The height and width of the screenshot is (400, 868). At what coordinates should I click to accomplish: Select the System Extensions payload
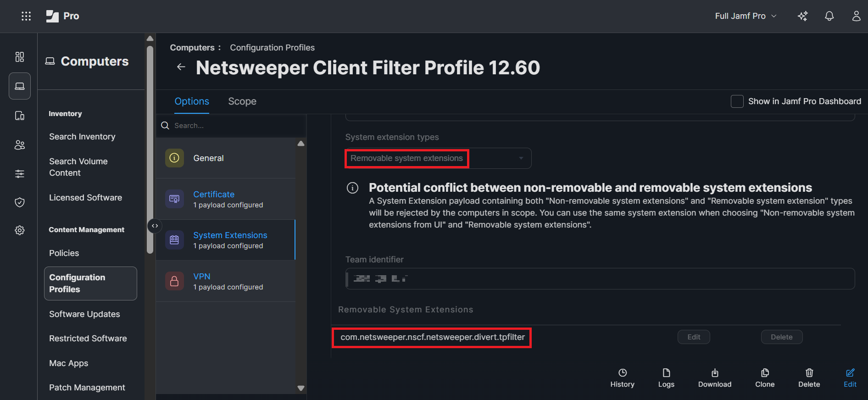pyautogui.click(x=226, y=239)
